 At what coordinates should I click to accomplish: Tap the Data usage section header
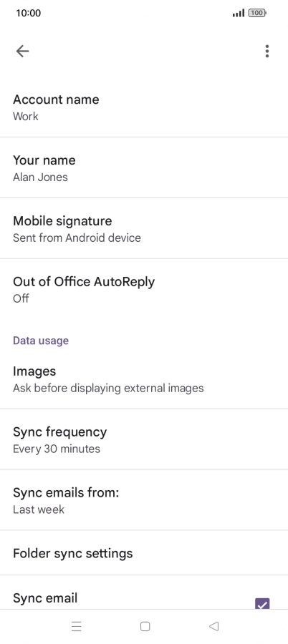click(x=41, y=341)
